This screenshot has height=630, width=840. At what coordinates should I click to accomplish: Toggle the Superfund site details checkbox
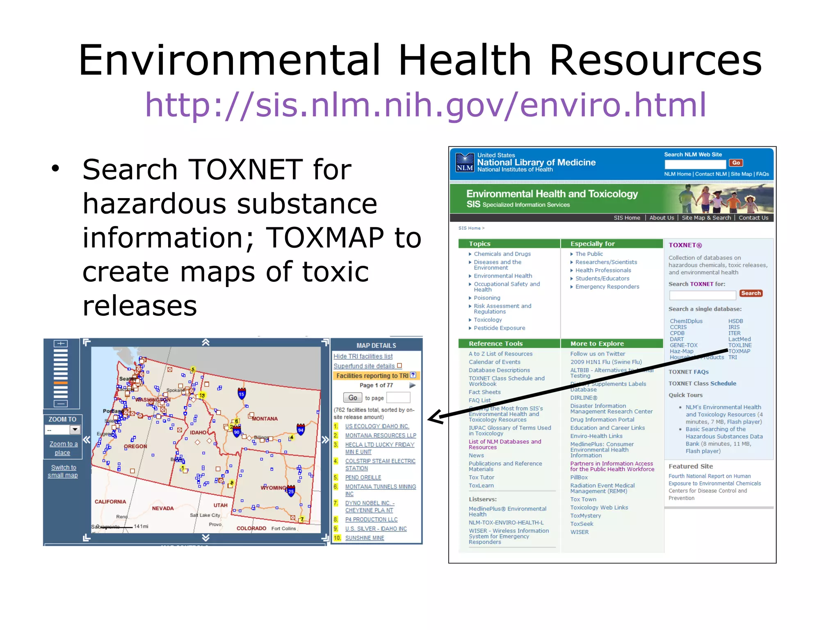click(x=399, y=365)
